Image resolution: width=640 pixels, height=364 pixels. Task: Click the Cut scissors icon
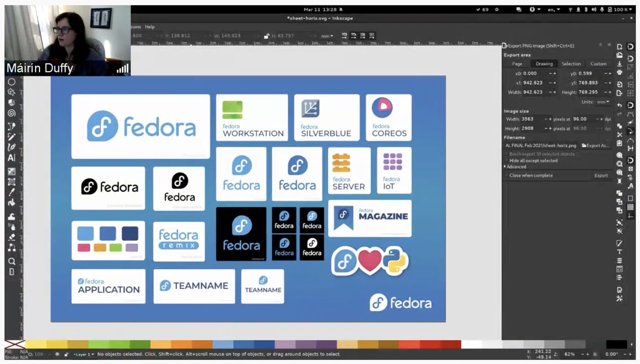click(619, 135)
